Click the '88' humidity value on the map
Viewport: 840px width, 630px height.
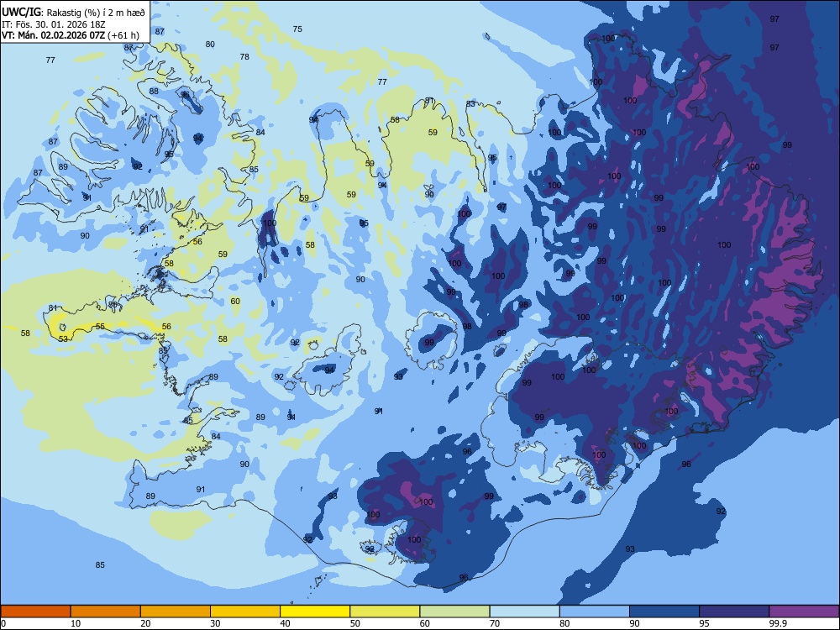tap(154, 91)
